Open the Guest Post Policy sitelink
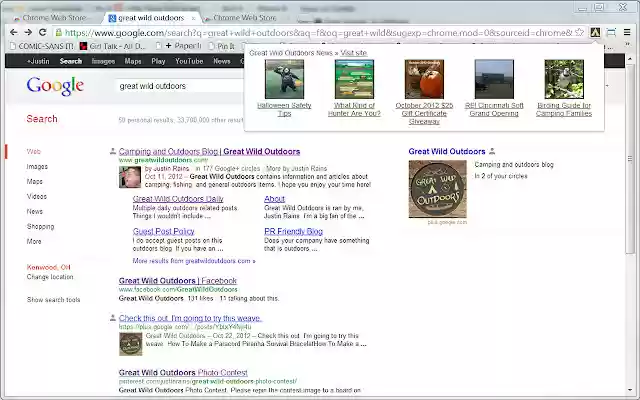Image resolution: width=640 pixels, height=400 pixels. point(163,231)
